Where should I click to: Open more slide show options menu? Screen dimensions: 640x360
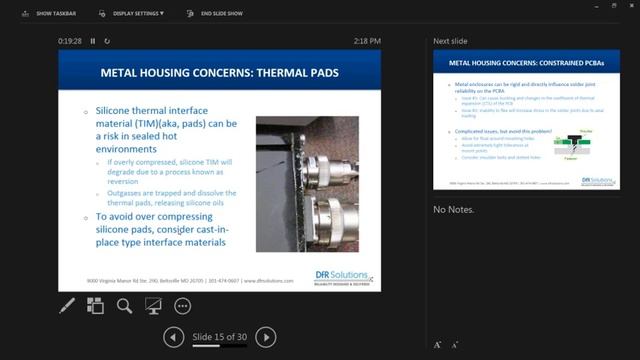(x=182, y=306)
